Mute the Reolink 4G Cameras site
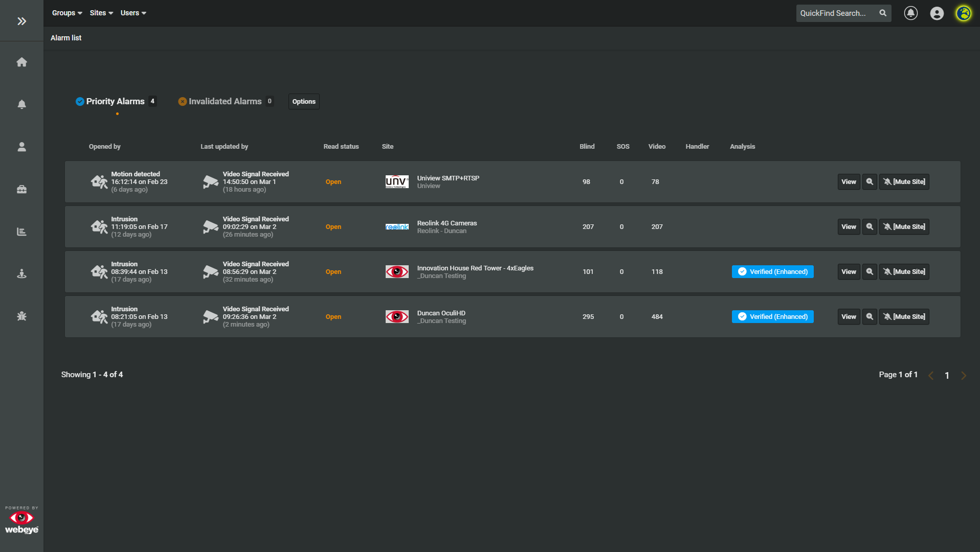The width and height of the screenshot is (980, 552). point(904,226)
